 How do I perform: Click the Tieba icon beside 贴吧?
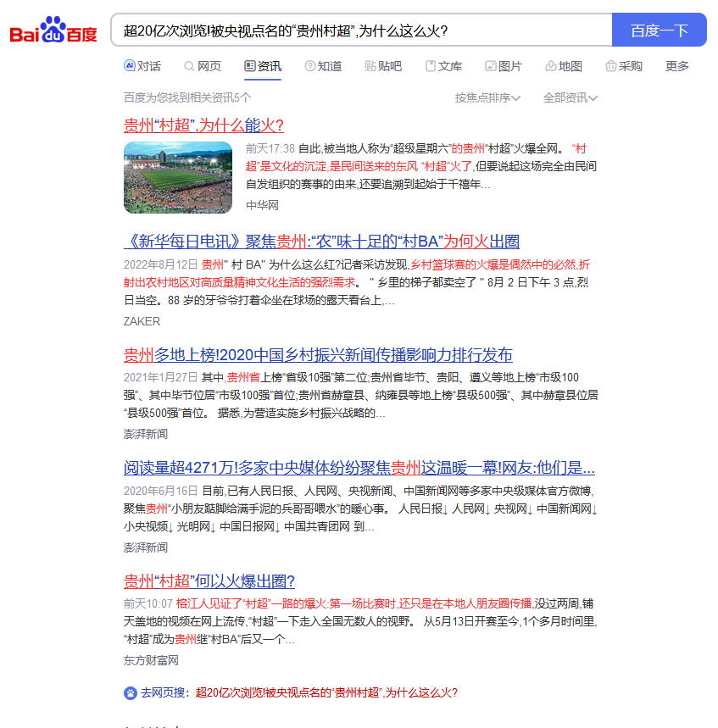point(370,66)
